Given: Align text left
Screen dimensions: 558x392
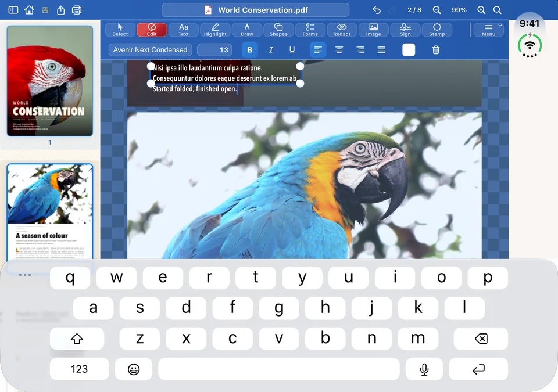Looking at the screenshot, I should [x=318, y=50].
